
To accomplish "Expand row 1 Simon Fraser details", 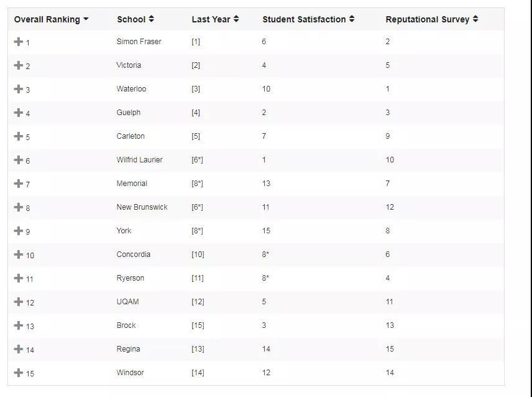I will [18, 42].
